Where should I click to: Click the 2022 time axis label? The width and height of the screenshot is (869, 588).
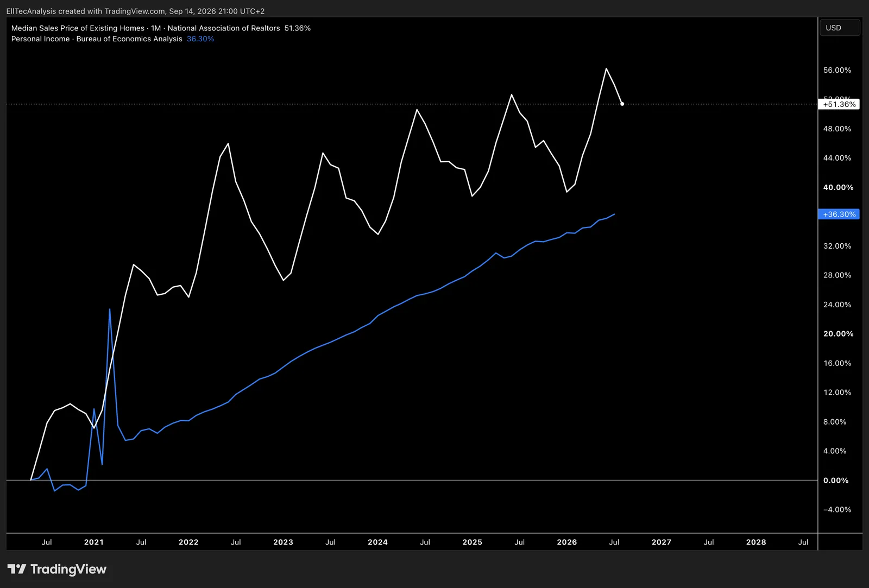(188, 542)
